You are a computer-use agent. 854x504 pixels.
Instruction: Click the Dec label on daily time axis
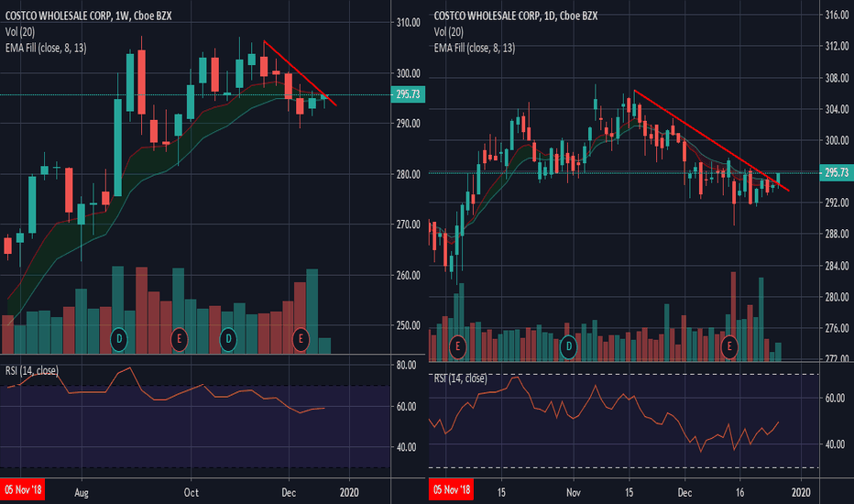(684, 493)
